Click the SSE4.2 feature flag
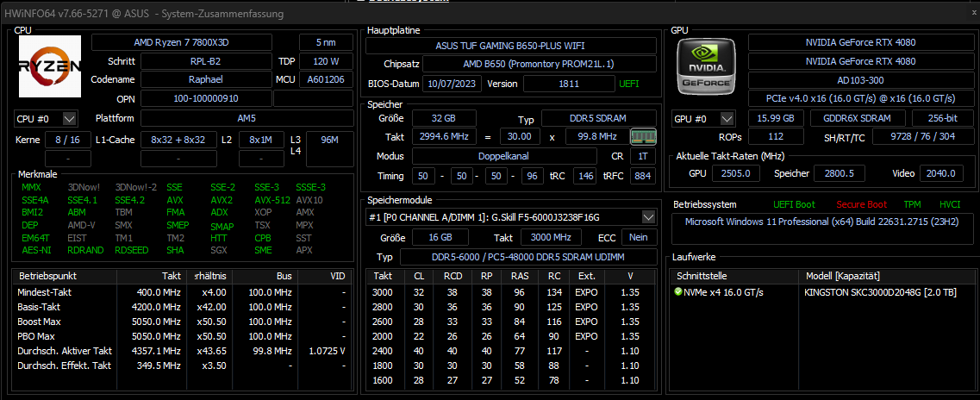Image resolution: width=980 pixels, height=400 pixels. [x=129, y=201]
